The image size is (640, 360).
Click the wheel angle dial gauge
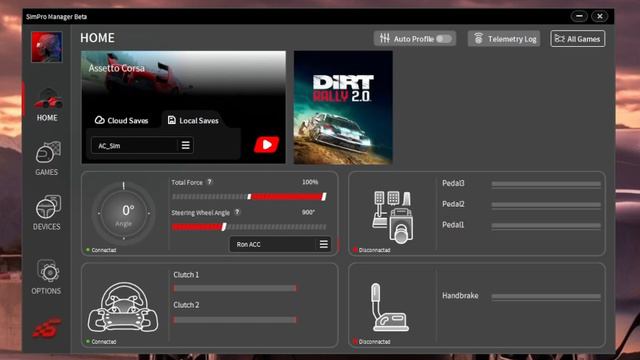pos(124,213)
